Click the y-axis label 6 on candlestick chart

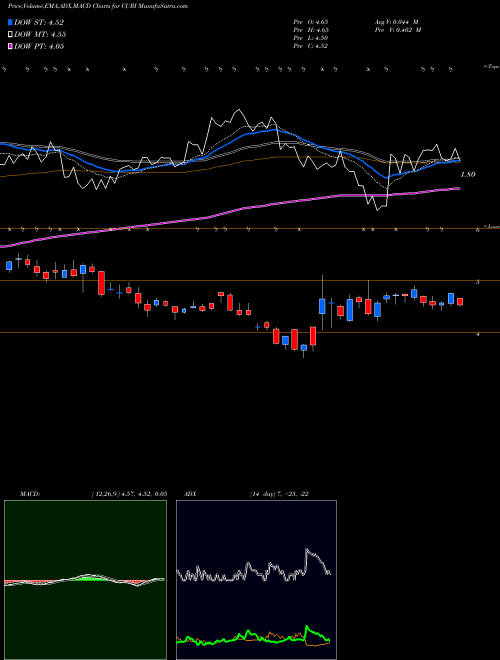click(x=478, y=230)
